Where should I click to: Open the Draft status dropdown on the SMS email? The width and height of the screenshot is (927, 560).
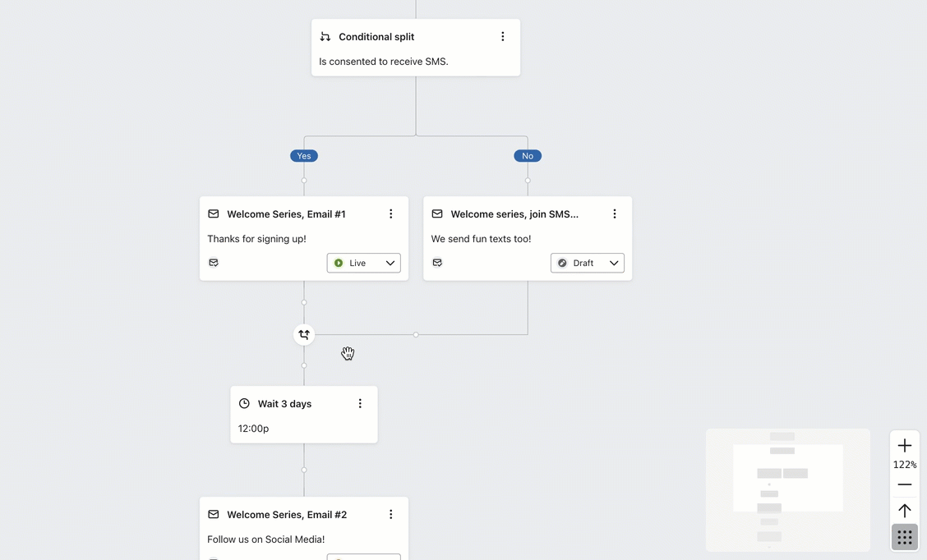614,263
